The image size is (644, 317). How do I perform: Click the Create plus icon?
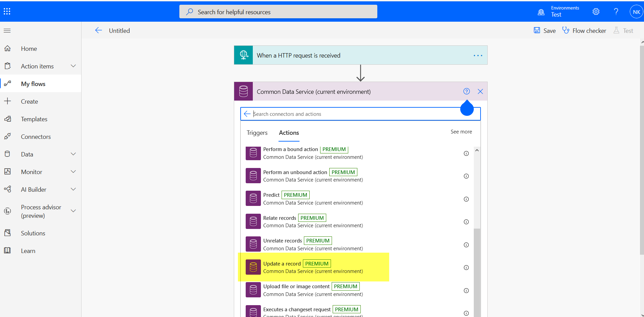[7, 101]
